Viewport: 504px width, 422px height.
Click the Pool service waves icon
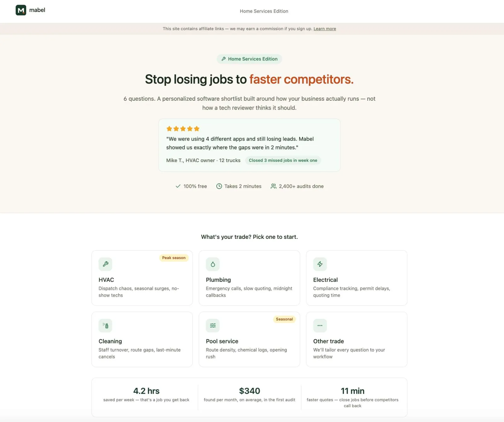point(213,325)
